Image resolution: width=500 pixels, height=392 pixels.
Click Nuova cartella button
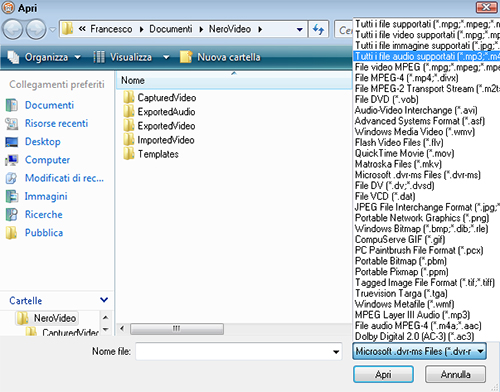pyautogui.click(x=220, y=57)
